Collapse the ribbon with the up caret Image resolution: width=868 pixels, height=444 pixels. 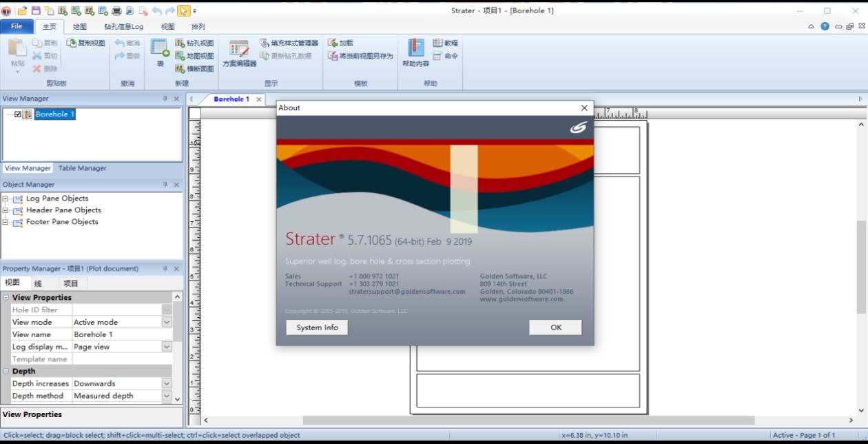[811, 26]
